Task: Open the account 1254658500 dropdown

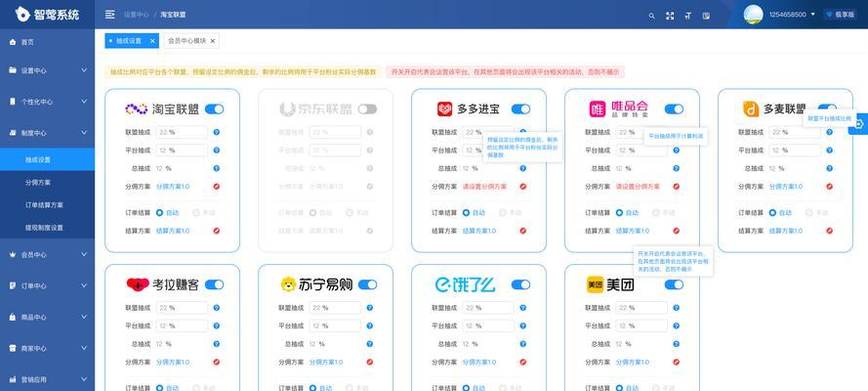Action: pyautogui.click(x=792, y=15)
